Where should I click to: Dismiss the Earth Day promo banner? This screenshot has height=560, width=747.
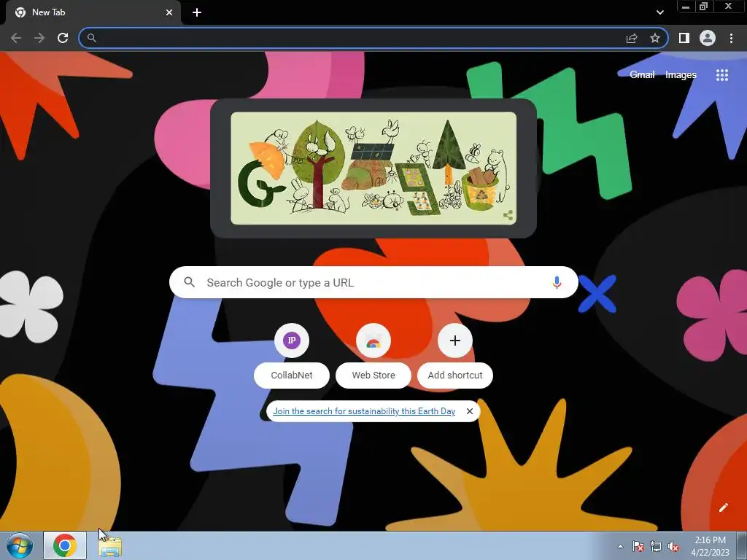[x=470, y=411]
